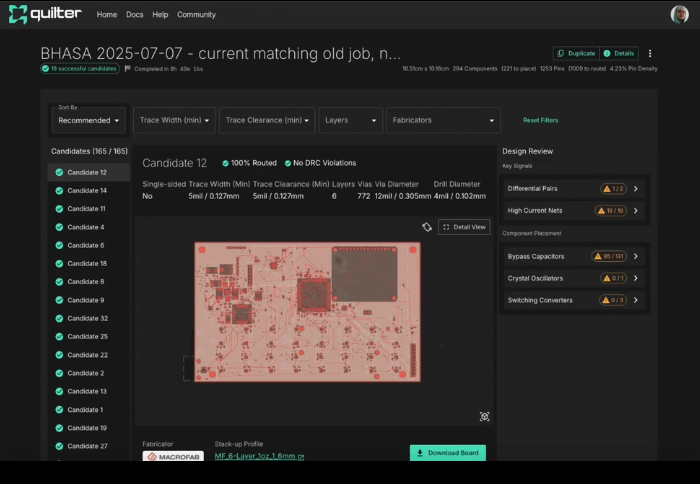
Task: Click the recenter view icon below board
Action: tap(484, 416)
